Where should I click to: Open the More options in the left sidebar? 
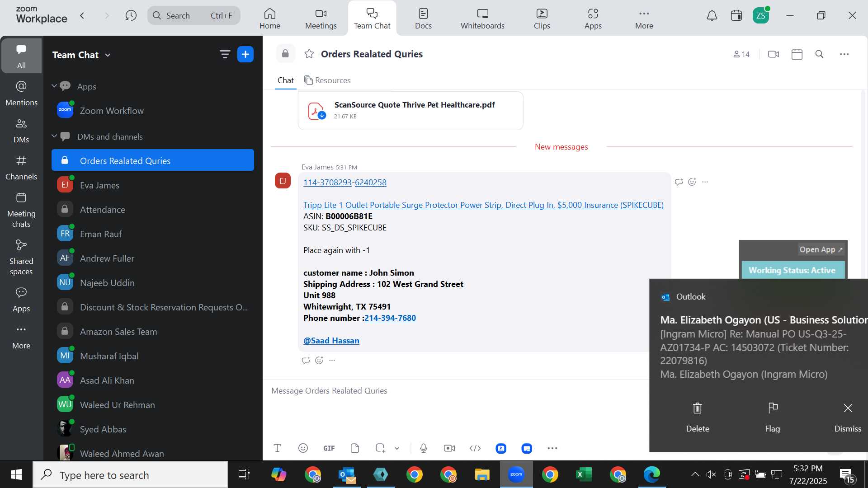click(x=21, y=337)
